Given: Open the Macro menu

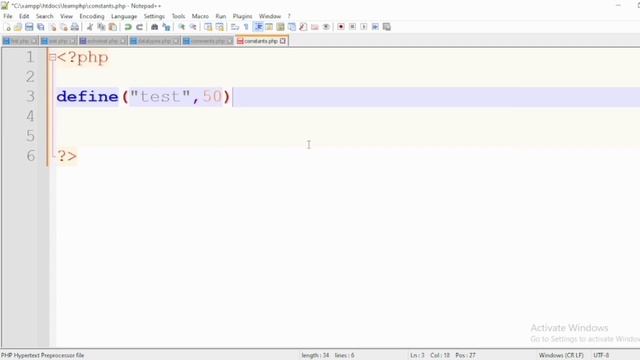Looking at the screenshot, I should pyautogui.click(x=200, y=16).
